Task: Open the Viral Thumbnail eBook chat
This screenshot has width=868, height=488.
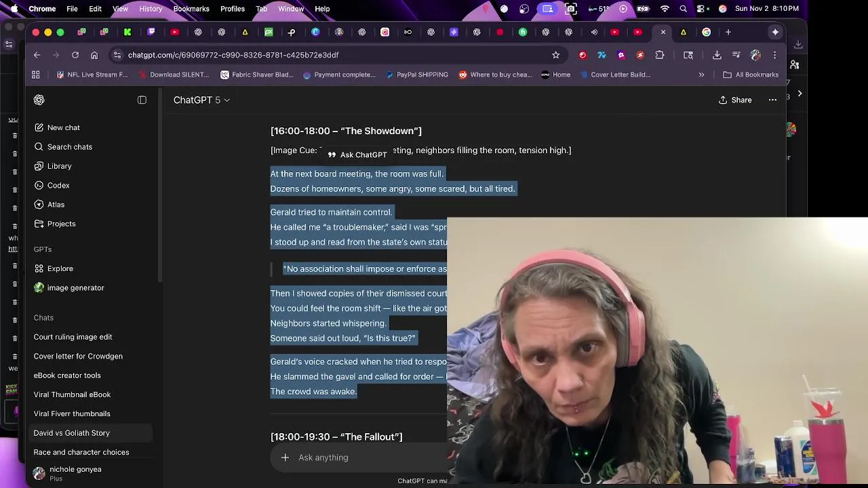Action: coord(72,394)
